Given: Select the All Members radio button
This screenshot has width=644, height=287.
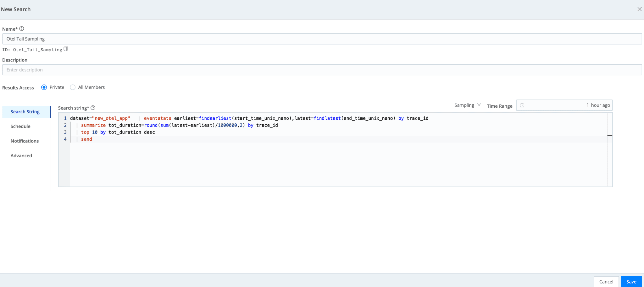Looking at the screenshot, I should (73, 87).
